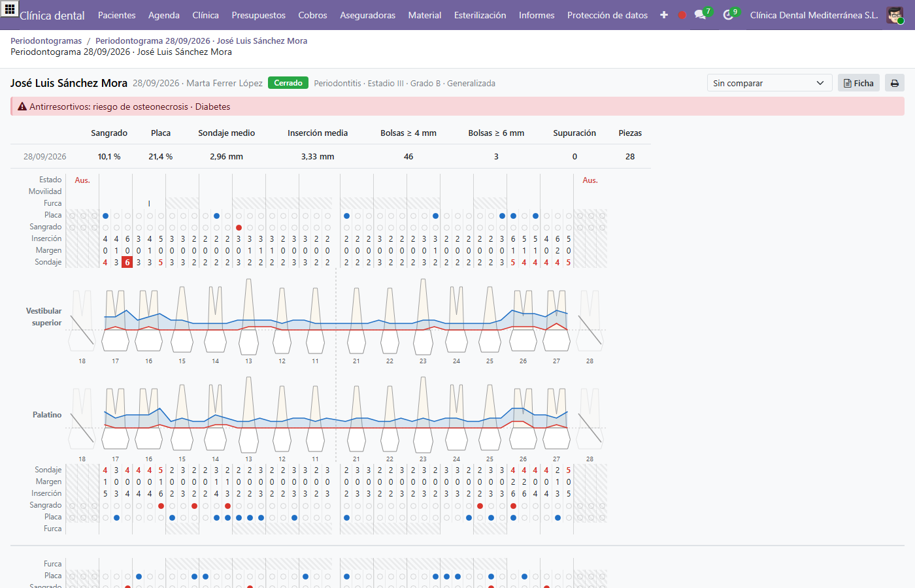Select tooth 17 in the Vestibular superior chart
Viewport: 915px width, 588px height.
116,321
